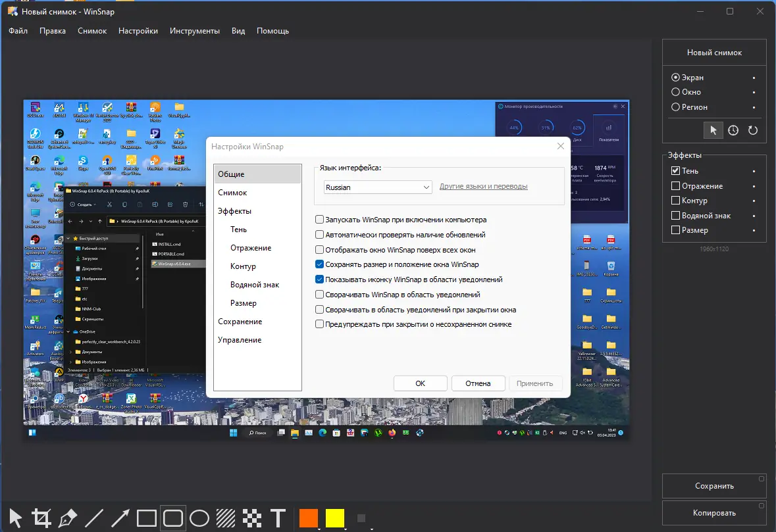Image resolution: width=776 pixels, height=532 pixels.
Task: Open the Файл menu
Action: pos(18,31)
